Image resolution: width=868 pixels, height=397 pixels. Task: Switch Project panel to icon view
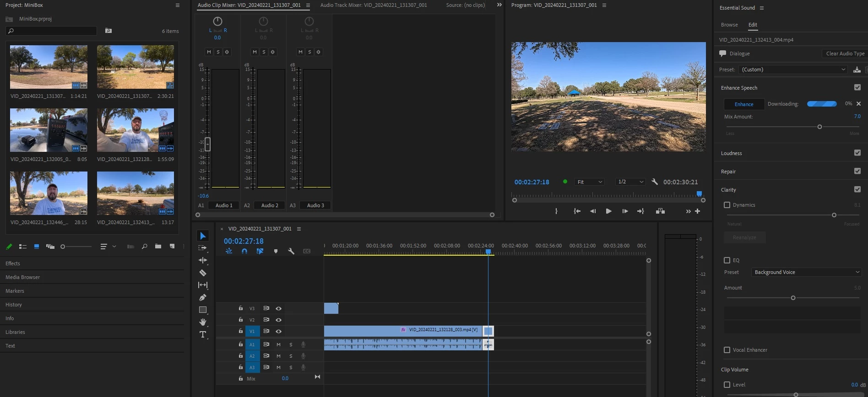click(37, 247)
